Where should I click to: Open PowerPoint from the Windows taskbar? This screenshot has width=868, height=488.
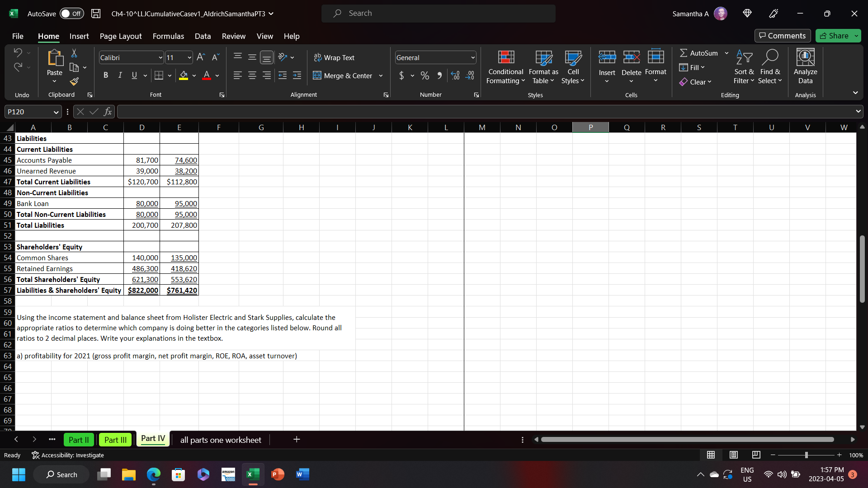coord(278,474)
